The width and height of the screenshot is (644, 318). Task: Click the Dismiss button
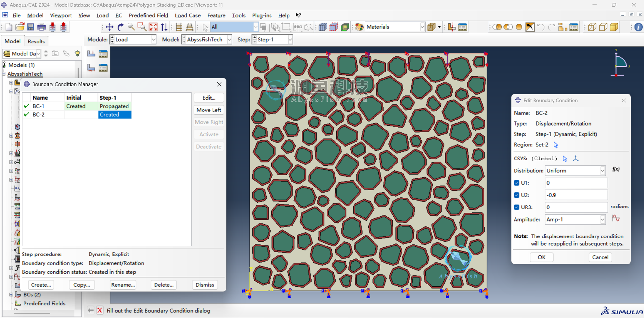tap(205, 285)
